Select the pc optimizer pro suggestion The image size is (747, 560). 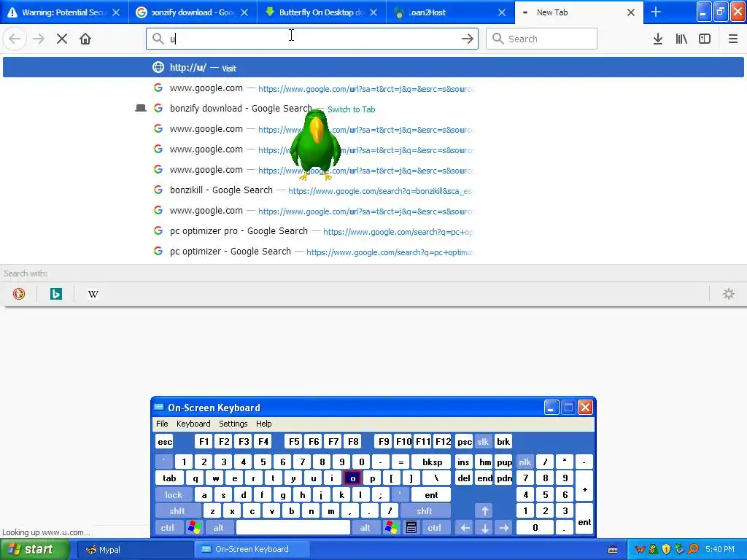point(373,231)
